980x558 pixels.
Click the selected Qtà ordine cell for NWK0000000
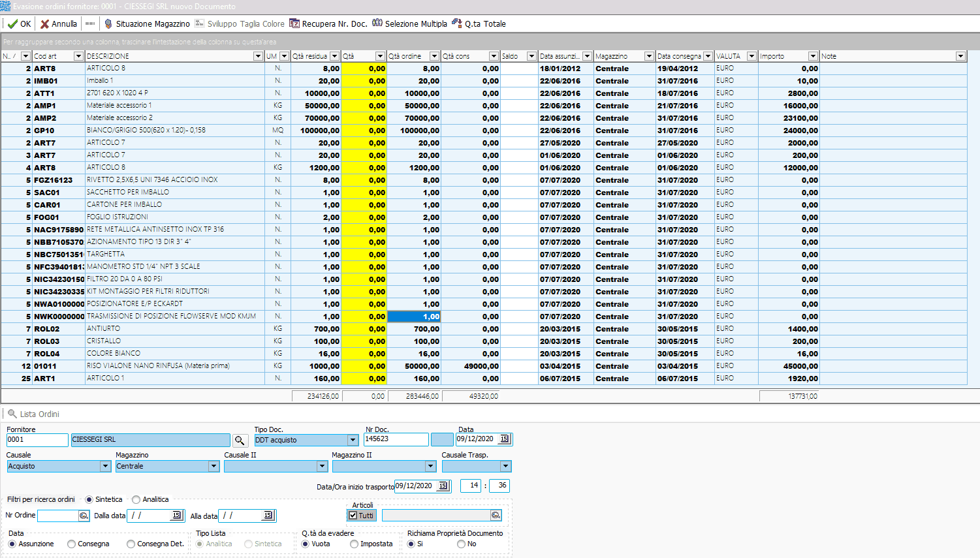coord(414,317)
